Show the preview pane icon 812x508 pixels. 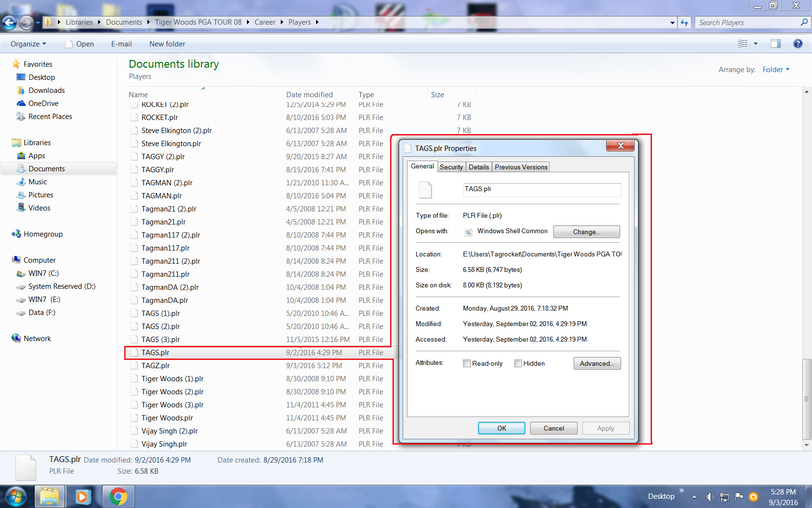[x=775, y=44]
